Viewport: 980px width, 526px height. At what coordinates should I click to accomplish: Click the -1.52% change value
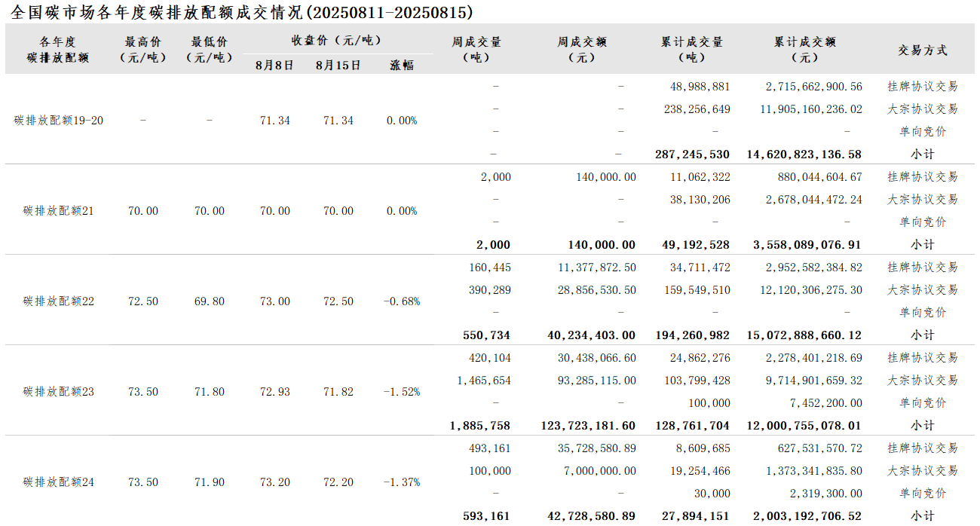(x=402, y=392)
